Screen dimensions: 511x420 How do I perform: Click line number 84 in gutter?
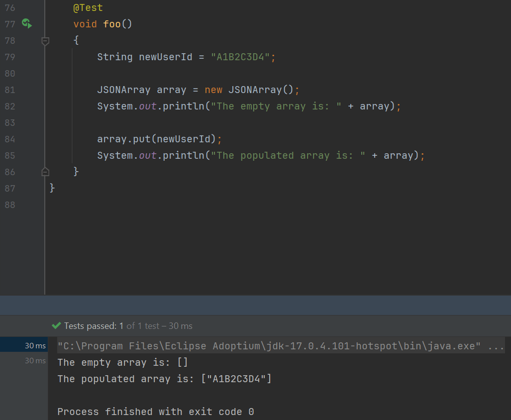[9, 139]
